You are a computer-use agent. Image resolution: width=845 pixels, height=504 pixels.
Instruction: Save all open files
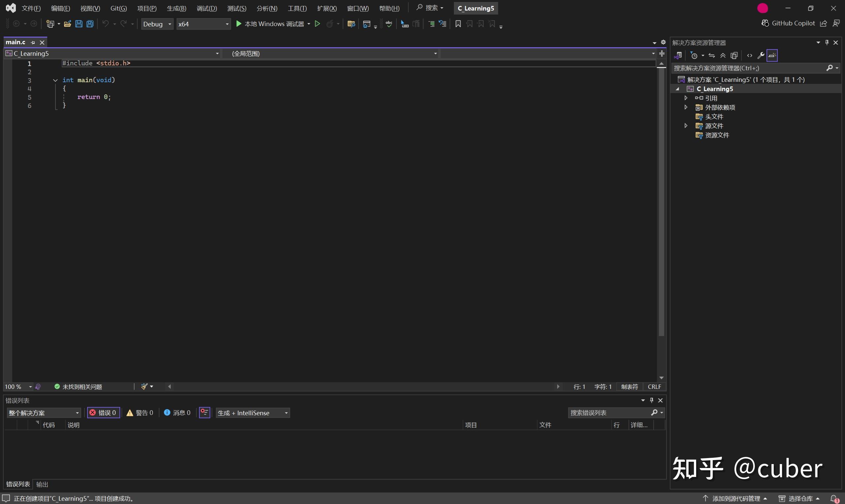tap(90, 24)
